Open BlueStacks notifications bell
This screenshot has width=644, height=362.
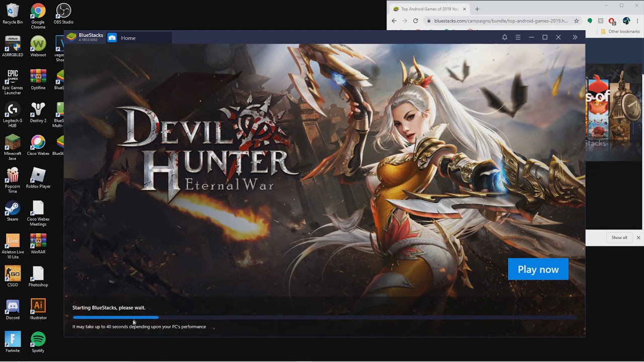(505, 37)
